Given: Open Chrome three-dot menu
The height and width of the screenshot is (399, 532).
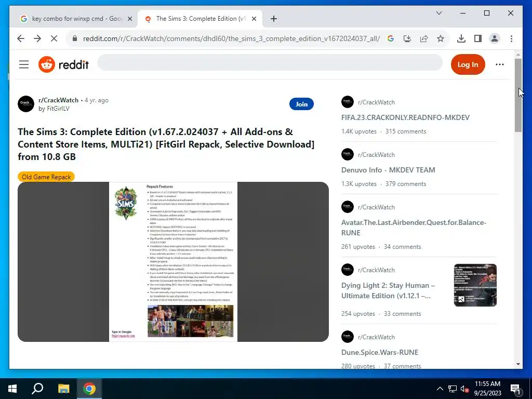Looking at the screenshot, I should click(x=511, y=38).
